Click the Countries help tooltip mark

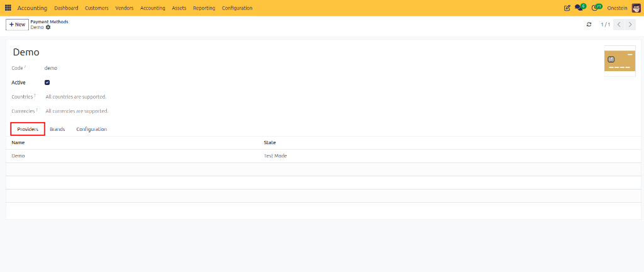(35, 96)
